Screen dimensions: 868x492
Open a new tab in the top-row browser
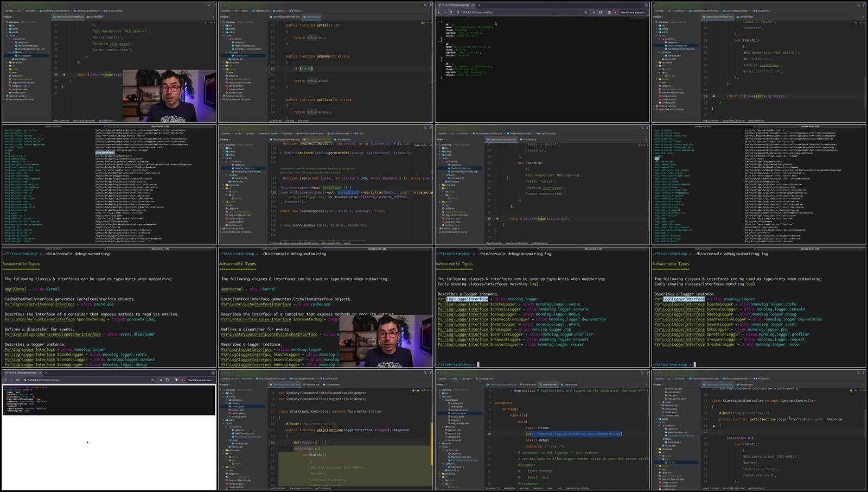click(479, 5)
